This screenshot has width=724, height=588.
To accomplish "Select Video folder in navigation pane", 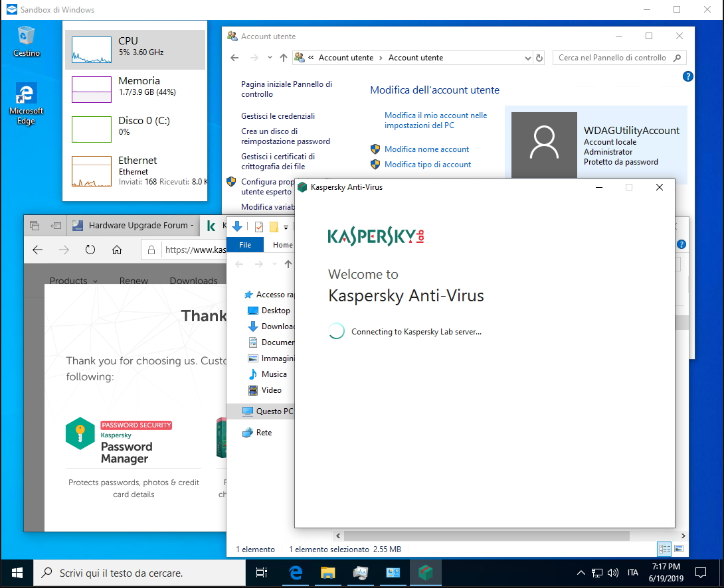I will click(266, 390).
